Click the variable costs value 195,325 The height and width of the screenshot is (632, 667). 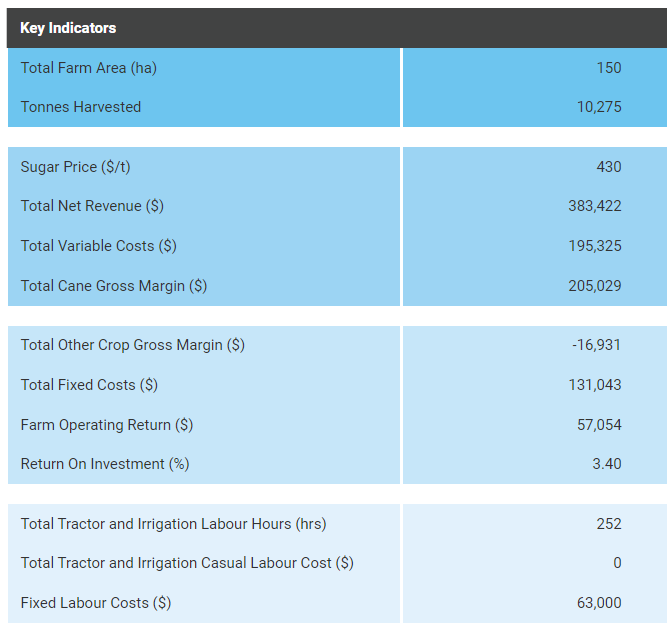pyautogui.click(x=594, y=246)
